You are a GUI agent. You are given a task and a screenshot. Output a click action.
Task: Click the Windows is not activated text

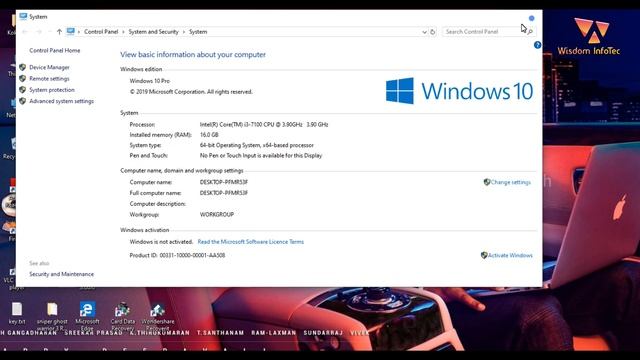click(x=161, y=242)
